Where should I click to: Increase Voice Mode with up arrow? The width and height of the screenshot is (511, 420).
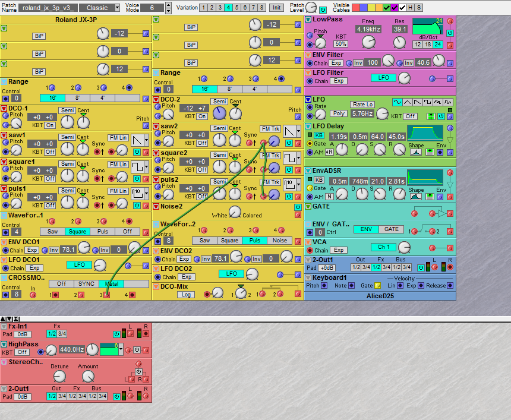(x=168, y=5)
